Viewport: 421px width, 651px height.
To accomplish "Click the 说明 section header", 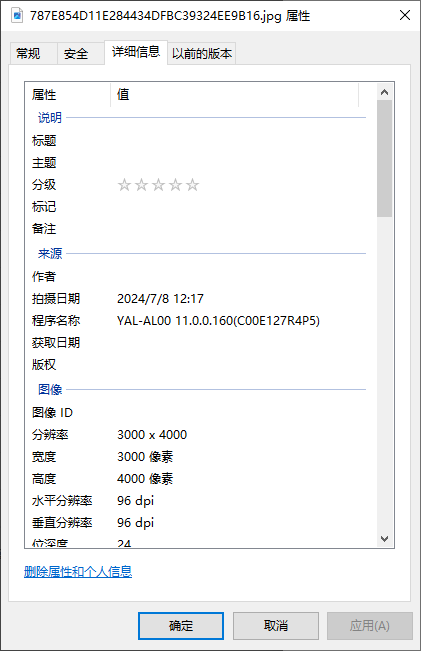I will pyautogui.click(x=50, y=117).
